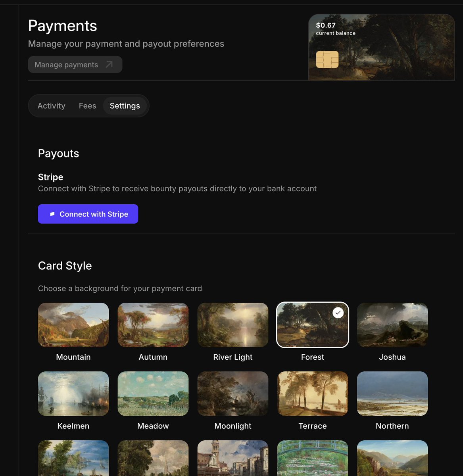Select the Settings tab
The image size is (463, 476).
tap(125, 106)
